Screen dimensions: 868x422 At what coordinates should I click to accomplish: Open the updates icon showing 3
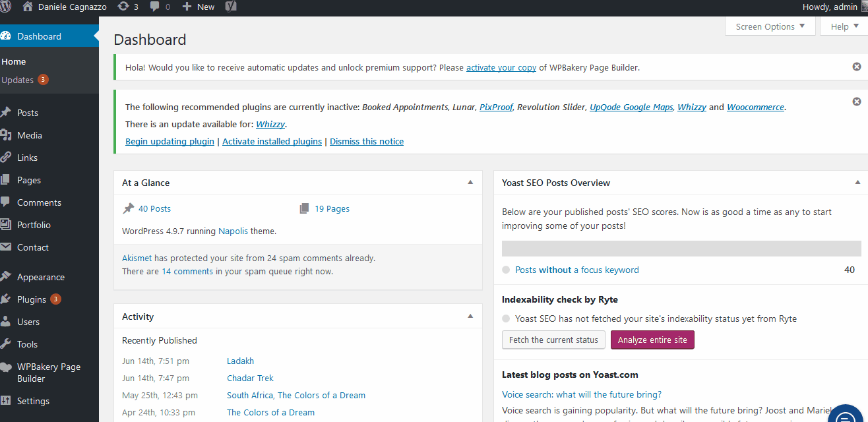123,7
